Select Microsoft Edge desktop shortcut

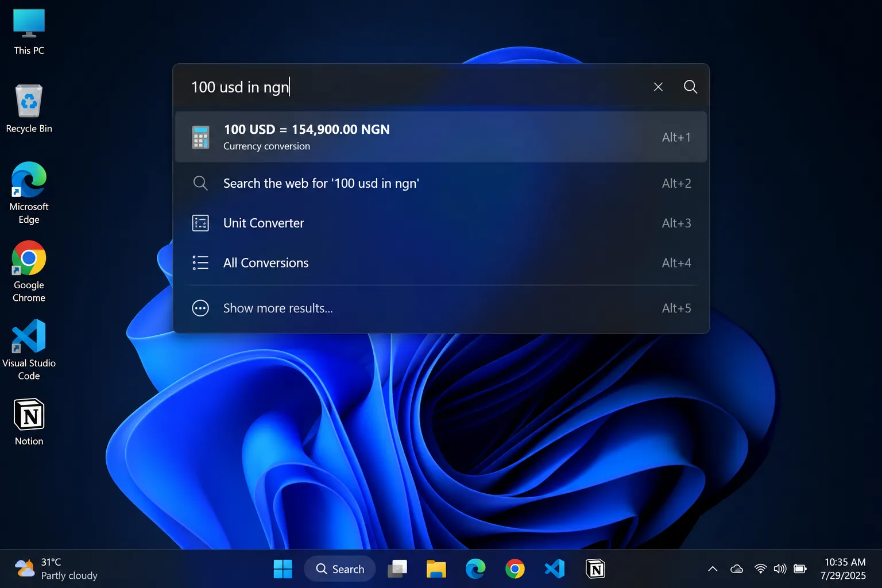(x=29, y=193)
